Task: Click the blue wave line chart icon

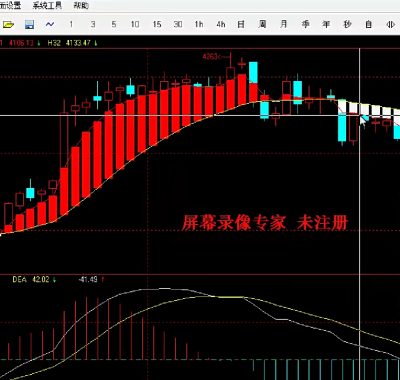Action: coord(50,24)
